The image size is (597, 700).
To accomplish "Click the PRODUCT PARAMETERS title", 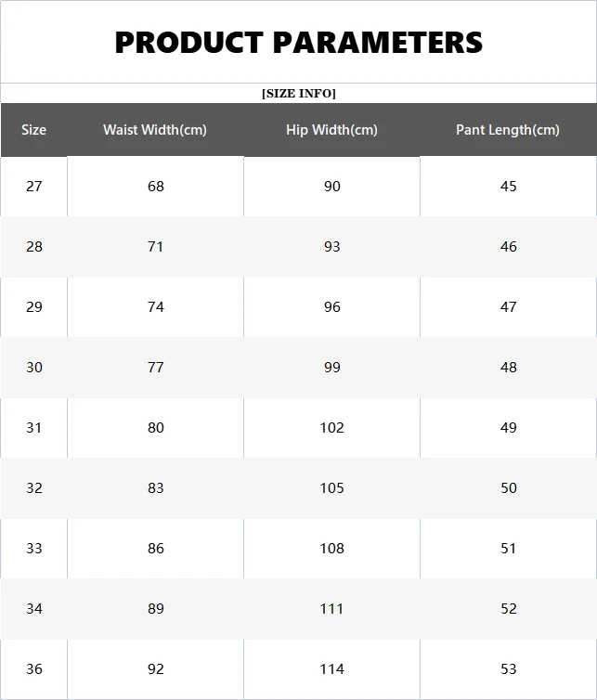I will pyautogui.click(x=298, y=43).
